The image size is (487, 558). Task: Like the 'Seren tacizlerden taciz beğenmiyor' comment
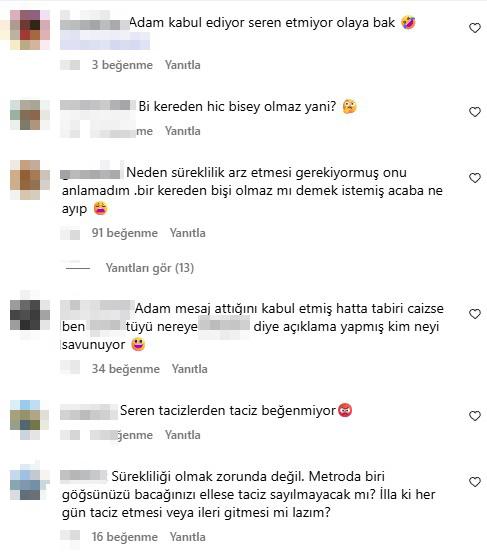(475, 415)
